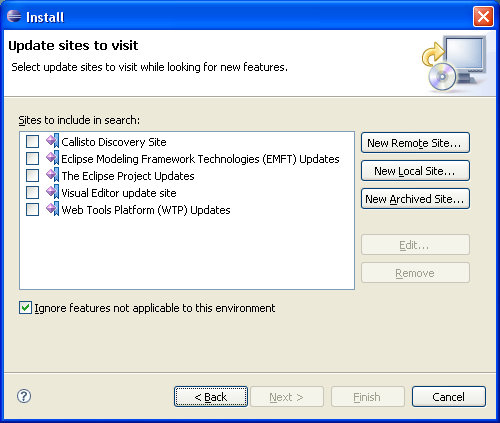Click the Visual Editor update site icon
500x423 pixels.
click(x=53, y=192)
